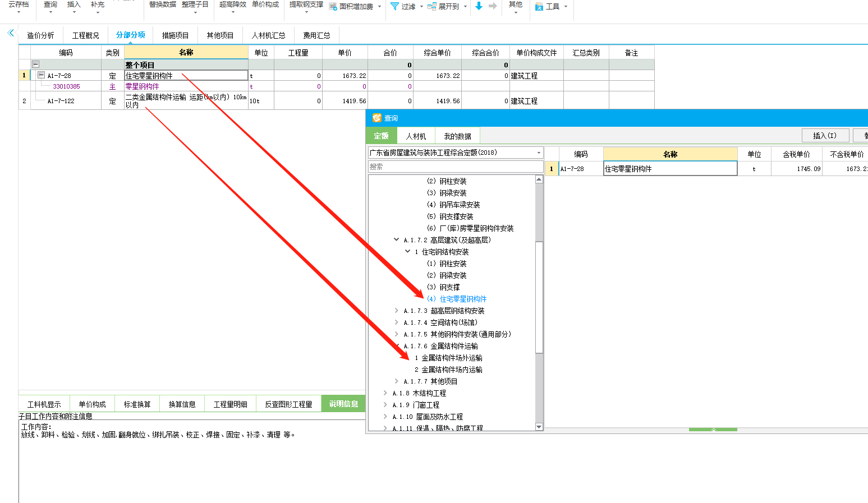Image resolution: width=868 pixels, height=503 pixels.
Task: Click the tree scrollbar up arrow
Action: (x=539, y=179)
